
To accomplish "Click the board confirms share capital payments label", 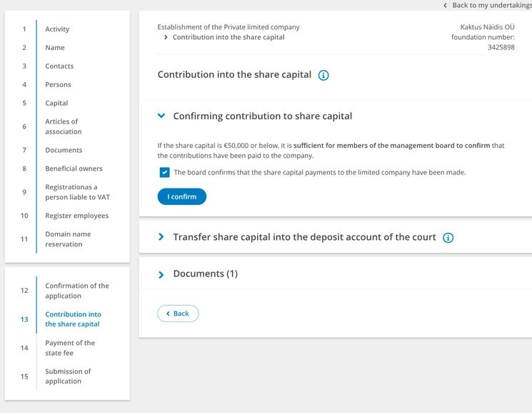I will point(320,172).
